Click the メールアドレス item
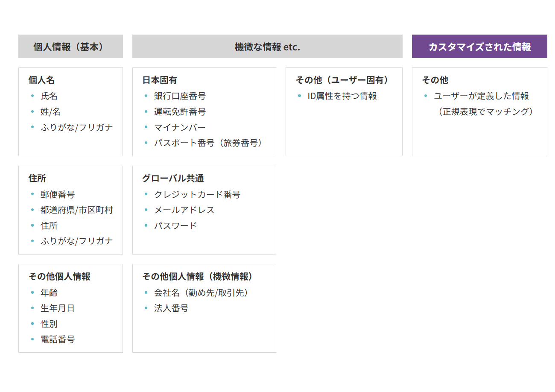This screenshot has height=392, width=555. click(184, 210)
